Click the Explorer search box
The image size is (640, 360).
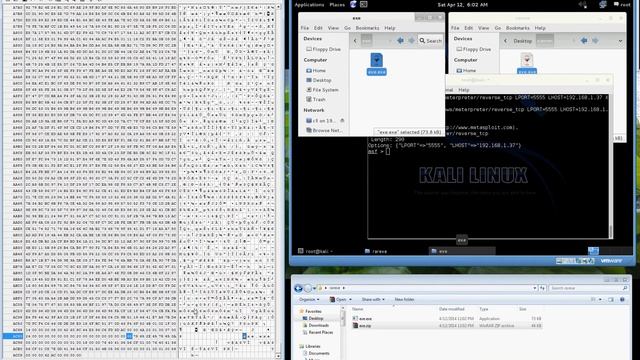[x=588, y=288]
